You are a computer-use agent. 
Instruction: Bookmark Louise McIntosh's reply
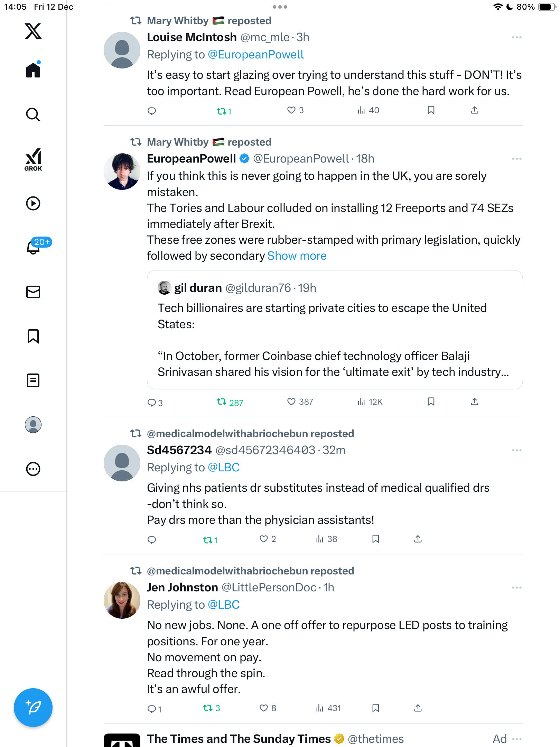431,110
